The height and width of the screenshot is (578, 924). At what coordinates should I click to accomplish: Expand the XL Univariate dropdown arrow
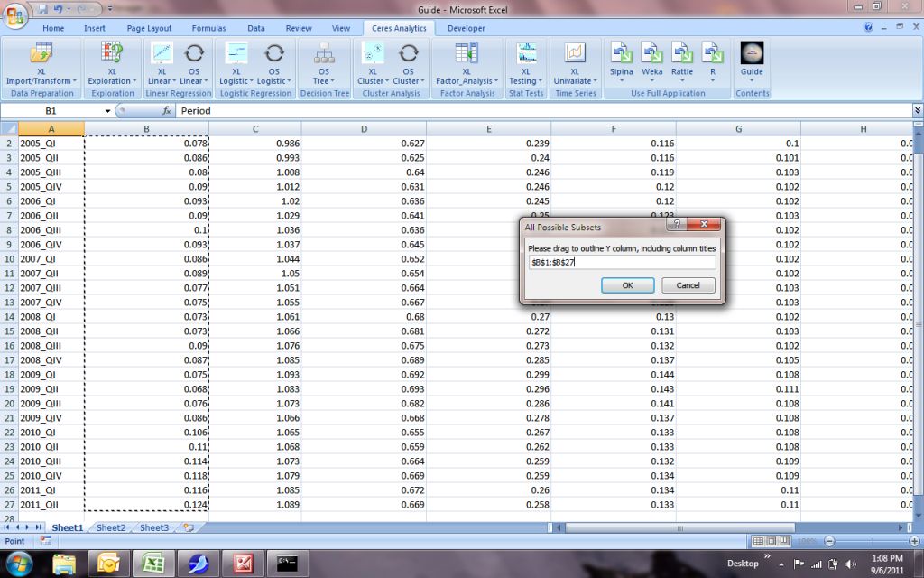click(596, 81)
